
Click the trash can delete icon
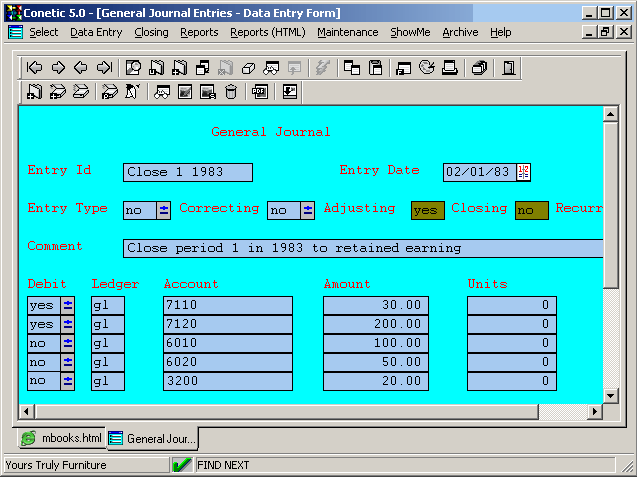point(231,92)
